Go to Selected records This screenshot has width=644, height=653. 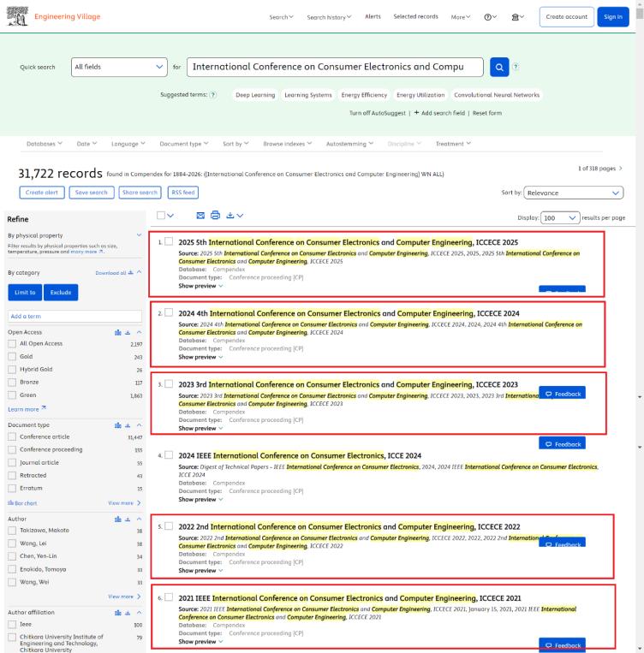415,17
